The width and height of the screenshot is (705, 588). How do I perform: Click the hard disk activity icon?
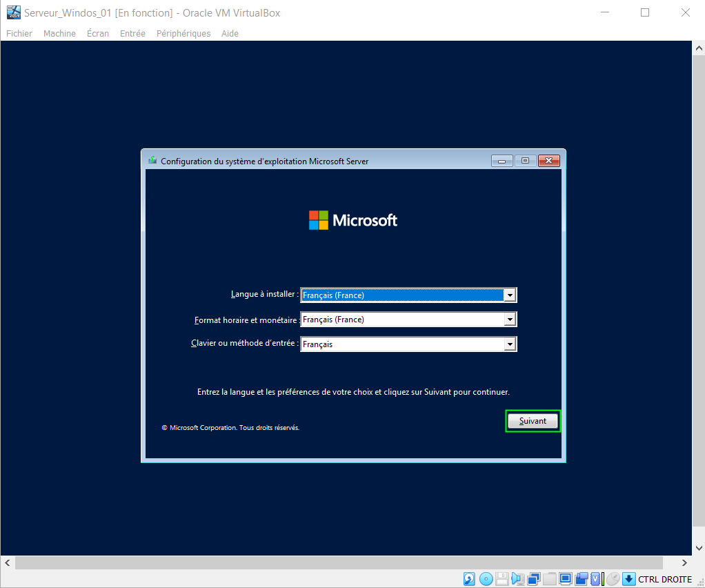click(x=469, y=579)
